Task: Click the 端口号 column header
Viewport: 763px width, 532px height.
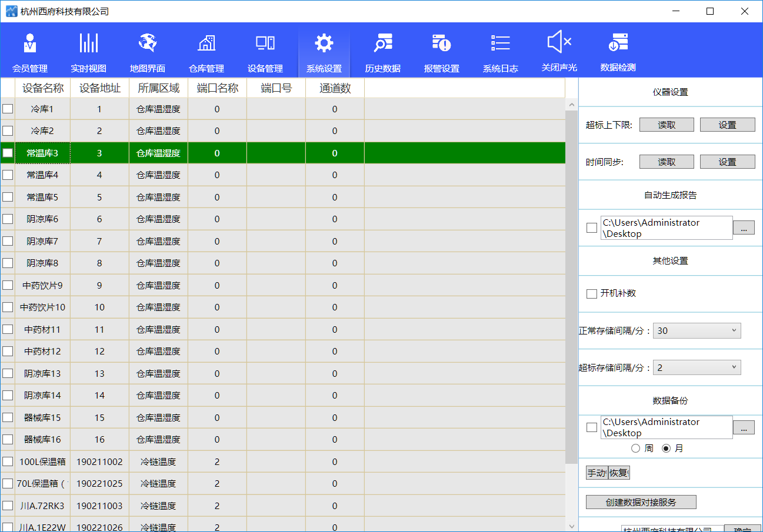Action: 276,88
